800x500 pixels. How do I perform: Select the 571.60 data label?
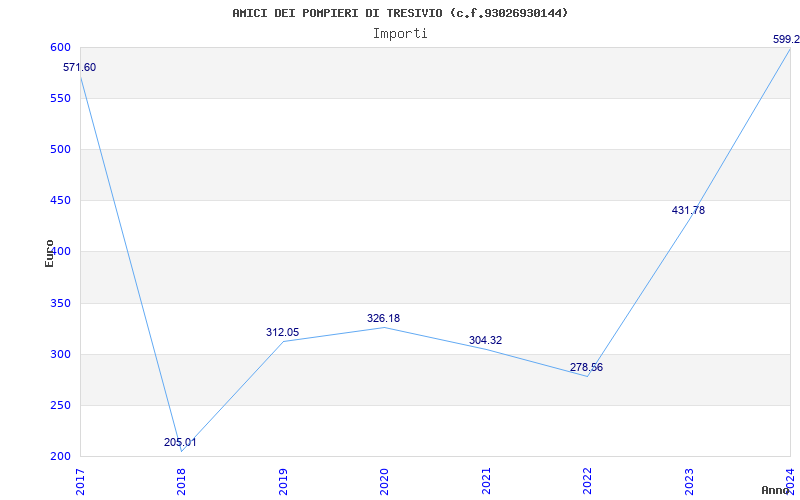coord(80,67)
